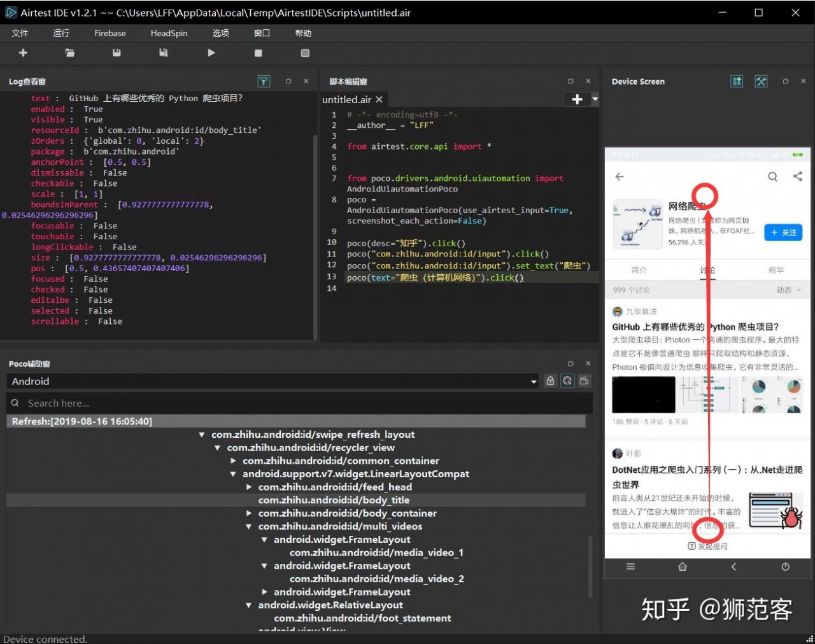Open the 选项 menu
Viewport: 815px width, 644px height.
(220, 33)
